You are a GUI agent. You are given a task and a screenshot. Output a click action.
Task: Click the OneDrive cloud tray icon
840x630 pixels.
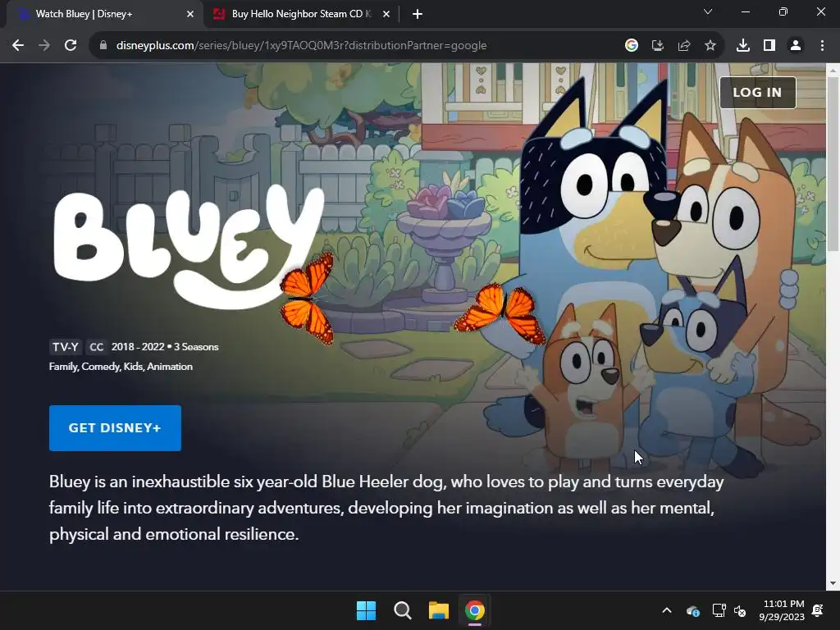[x=692, y=610]
